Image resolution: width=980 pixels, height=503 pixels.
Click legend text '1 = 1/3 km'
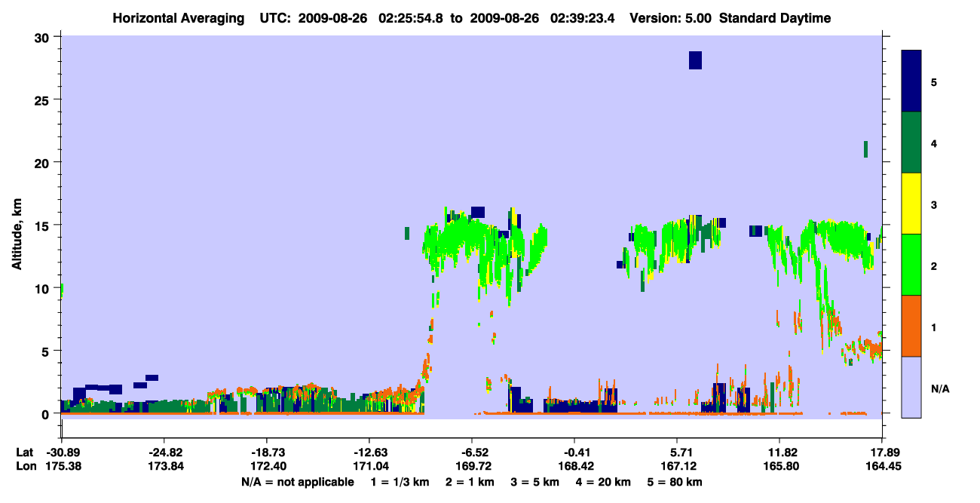tap(400, 481)
